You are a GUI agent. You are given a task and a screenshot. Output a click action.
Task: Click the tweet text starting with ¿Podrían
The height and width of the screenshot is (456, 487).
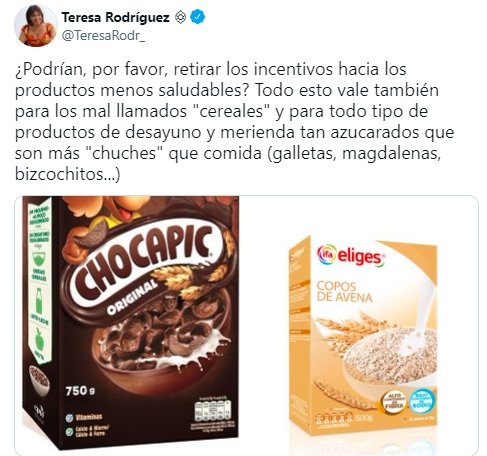234,122
